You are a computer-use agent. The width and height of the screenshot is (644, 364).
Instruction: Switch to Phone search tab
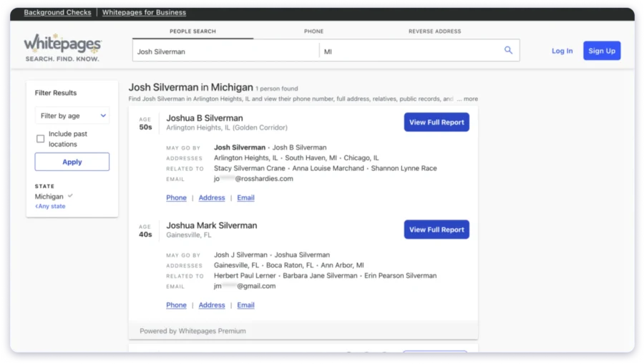[314, 31]
